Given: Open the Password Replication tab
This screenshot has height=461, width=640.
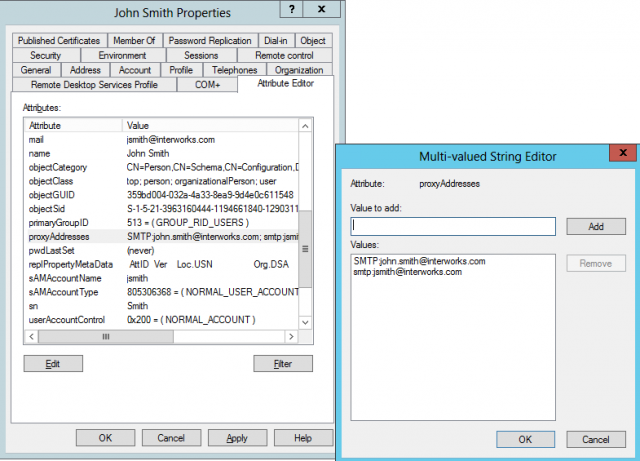Looking at the screenshot, I should [x=210, y=41].
